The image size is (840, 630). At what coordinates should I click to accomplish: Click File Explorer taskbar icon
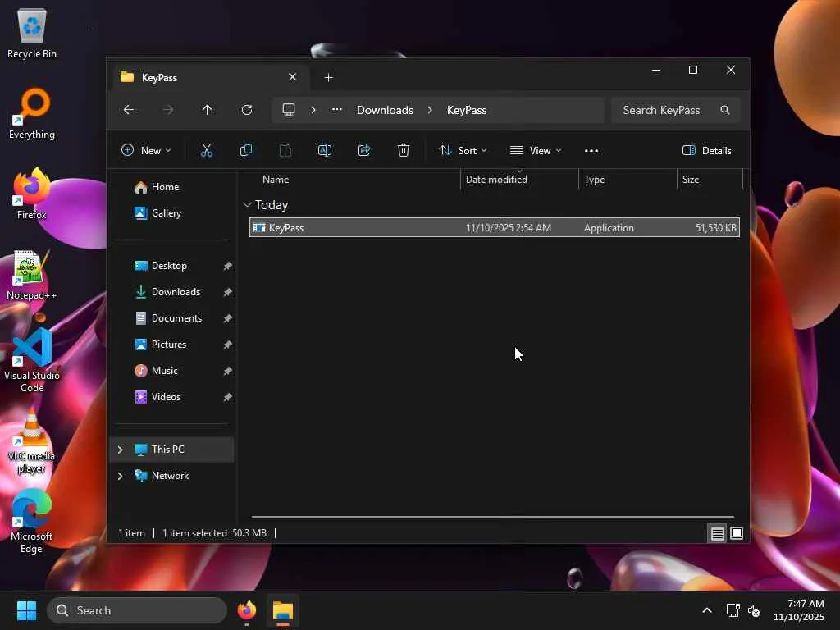point(283,610)
